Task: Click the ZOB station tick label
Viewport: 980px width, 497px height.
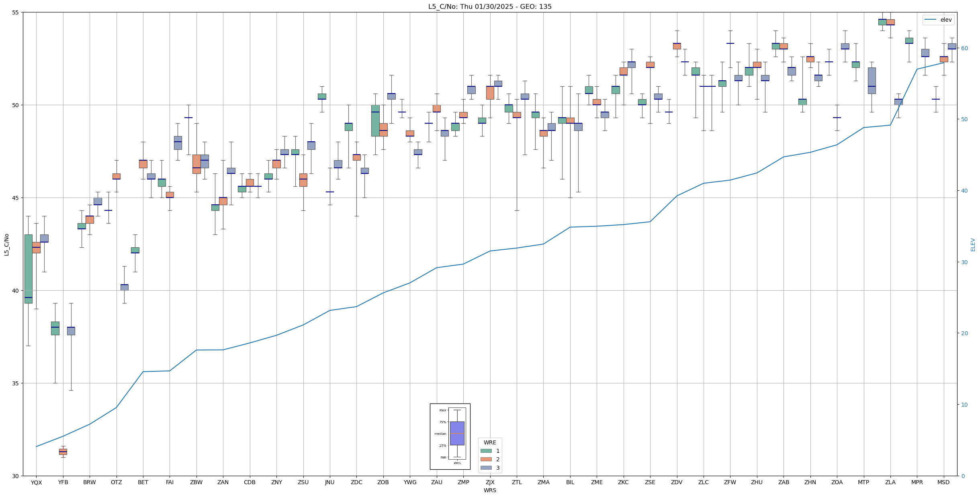Action: (x=383, y=483)
